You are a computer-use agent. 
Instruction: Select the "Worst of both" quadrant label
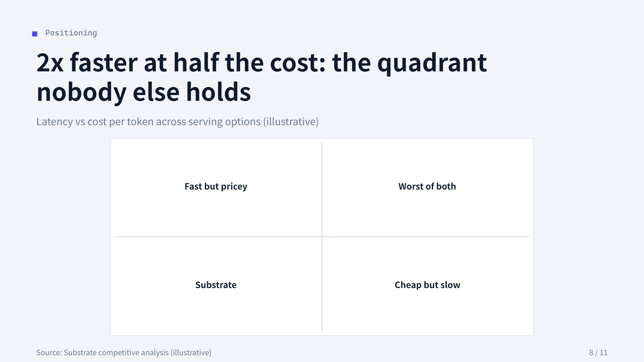[427, 187]
